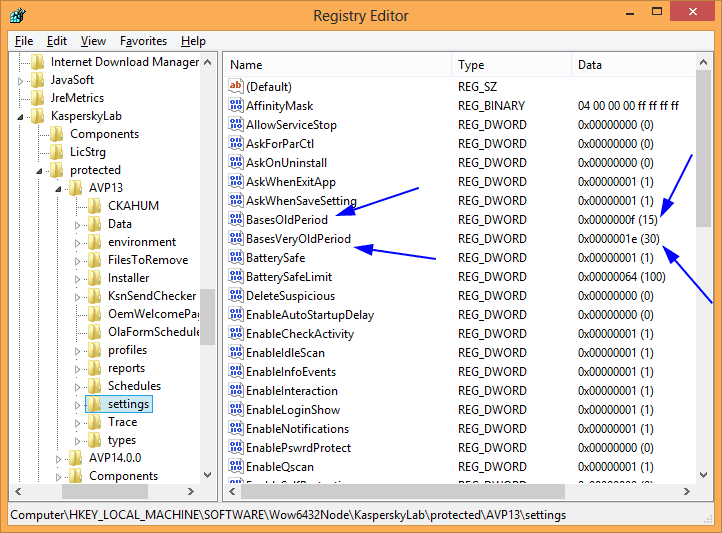Open the Favorites menu
722x533 pixels.
143,41
